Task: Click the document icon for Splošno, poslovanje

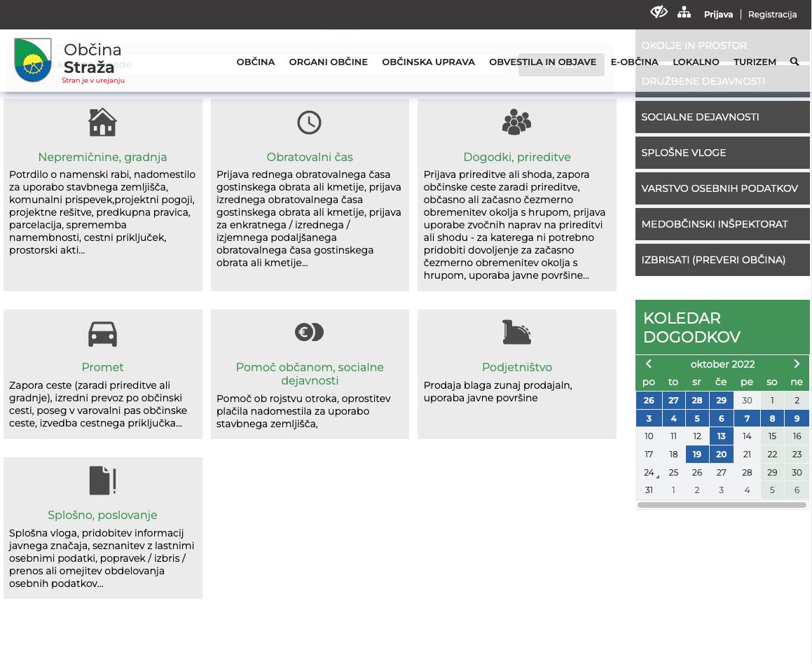Action: 102,480
